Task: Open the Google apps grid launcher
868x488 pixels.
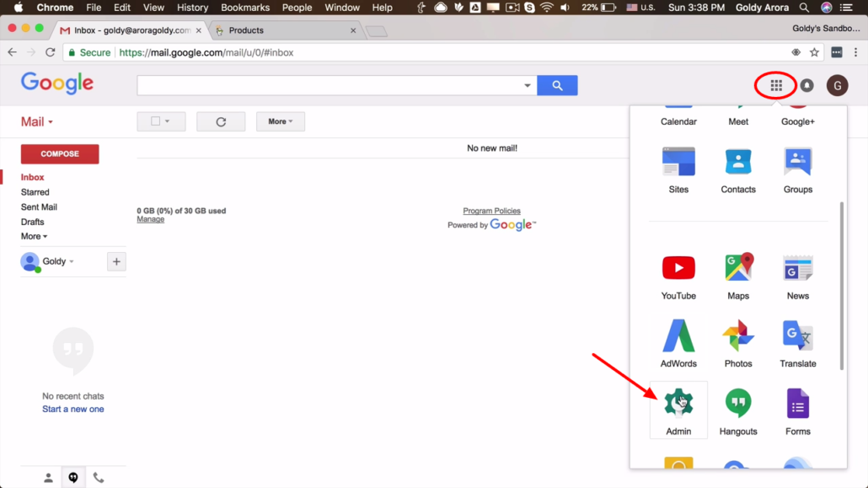Action: (776, 85)
